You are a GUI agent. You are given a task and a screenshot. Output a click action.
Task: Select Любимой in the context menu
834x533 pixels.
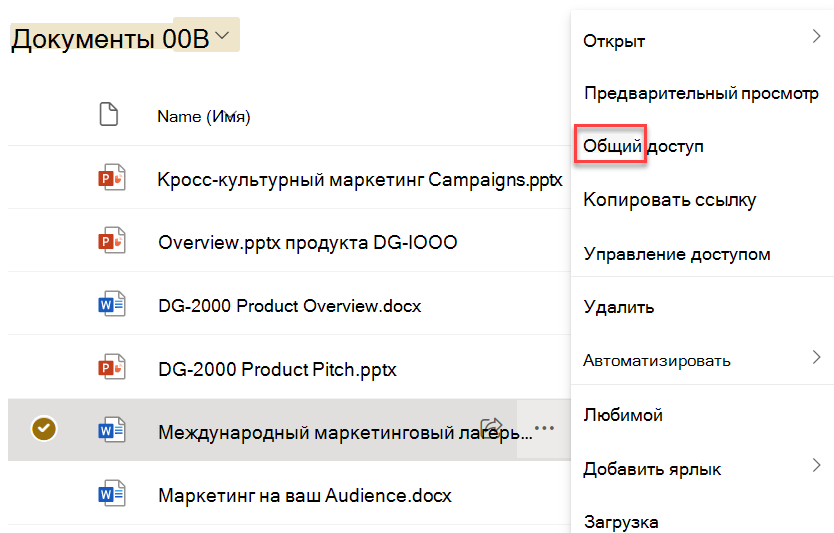(x=623, y=415)
